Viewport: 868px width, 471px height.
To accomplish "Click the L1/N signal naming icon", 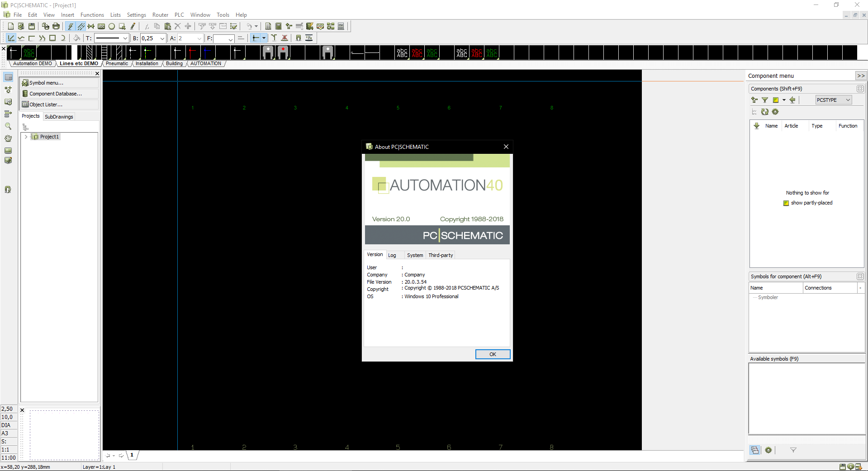I will click(x=309, y=38).
